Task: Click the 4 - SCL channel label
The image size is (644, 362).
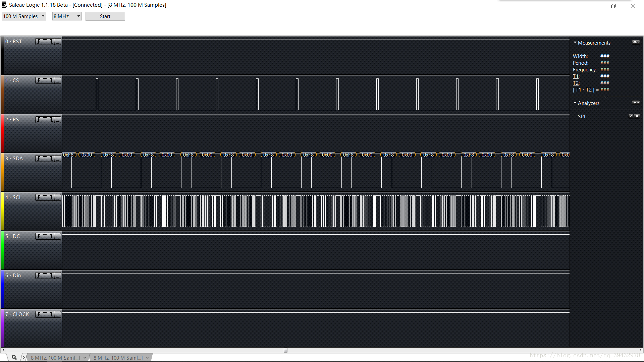Action: (13, 197)
